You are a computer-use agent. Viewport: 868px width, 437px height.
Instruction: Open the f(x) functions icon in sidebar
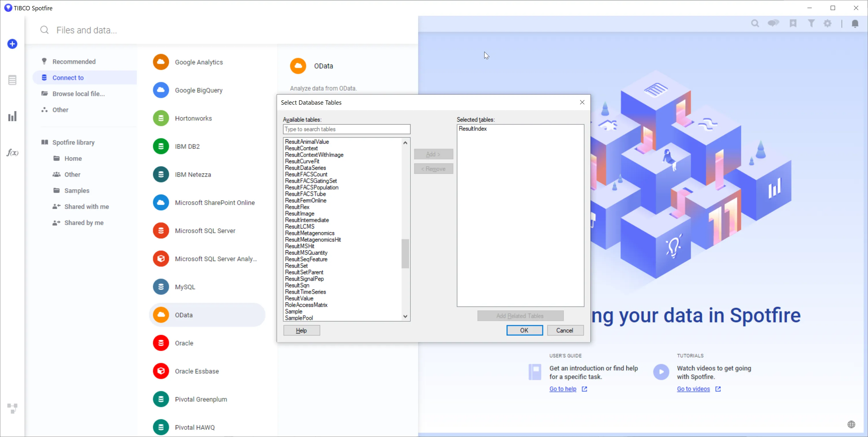click(12, 153)
